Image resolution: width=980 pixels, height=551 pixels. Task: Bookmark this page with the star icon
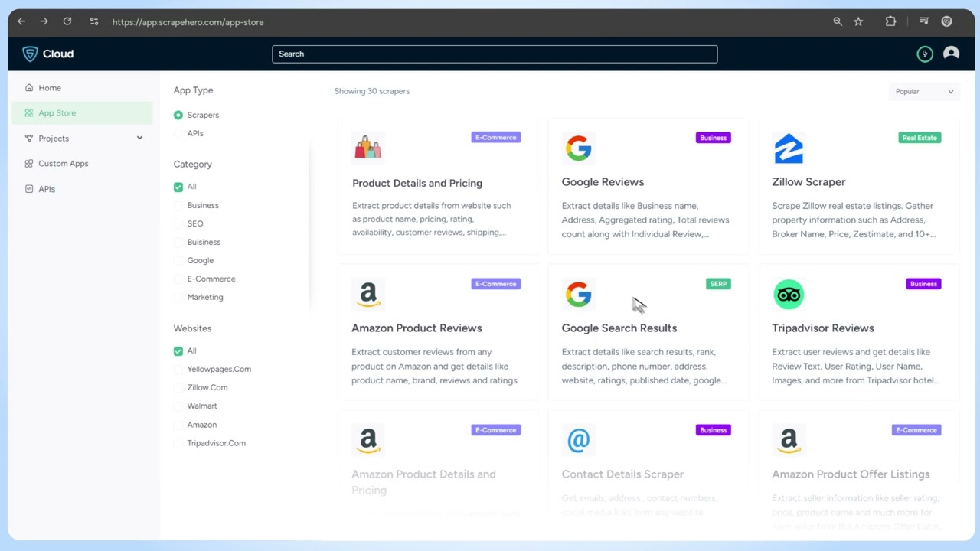pyautogui.click(x=858, y=21)
